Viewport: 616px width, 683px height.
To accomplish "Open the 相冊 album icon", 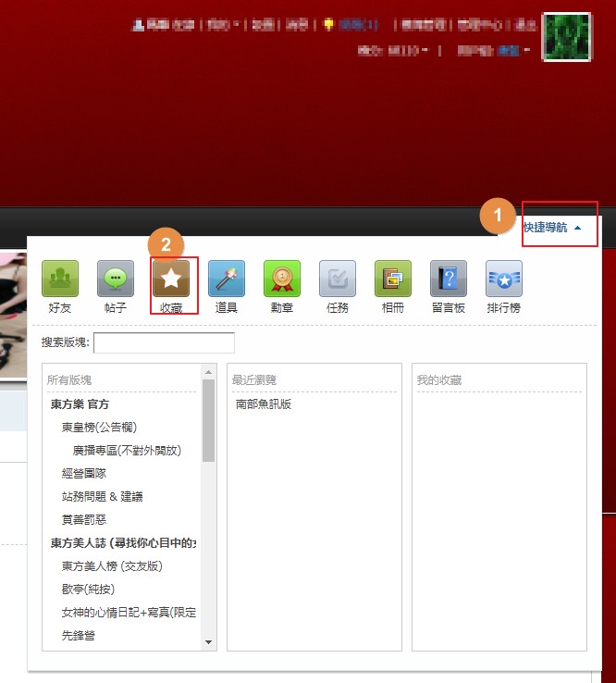I will [393, 279].
